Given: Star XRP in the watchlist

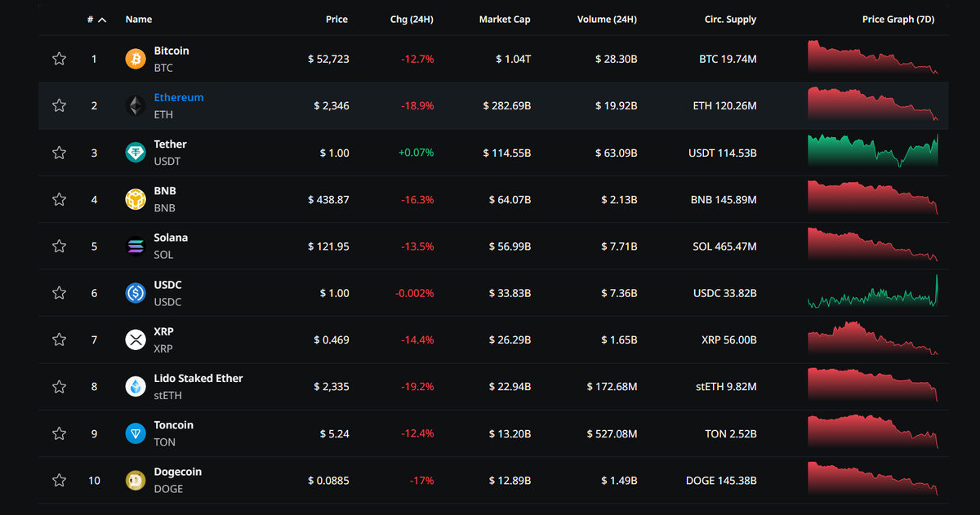Looking at the screenshot, I should click(x=59, y=340).
